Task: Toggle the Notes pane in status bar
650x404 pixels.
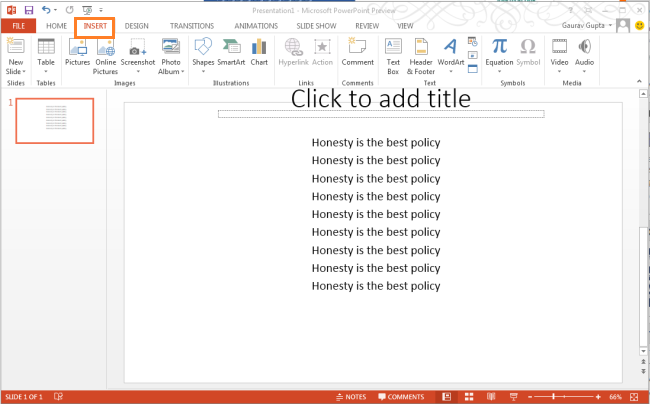Action: [x=351, y=397]
